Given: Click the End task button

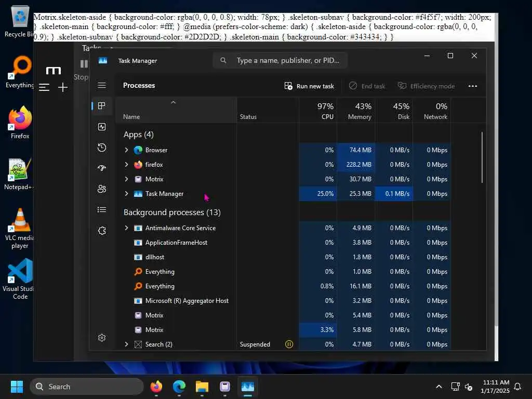Looking at the screenshot, I should [x=367, y=86].
